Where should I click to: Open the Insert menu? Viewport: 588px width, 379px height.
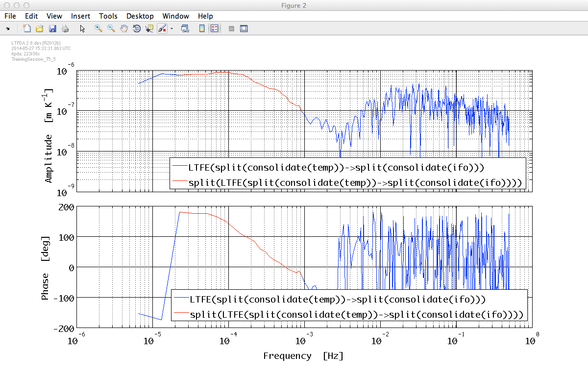[80, 16]
